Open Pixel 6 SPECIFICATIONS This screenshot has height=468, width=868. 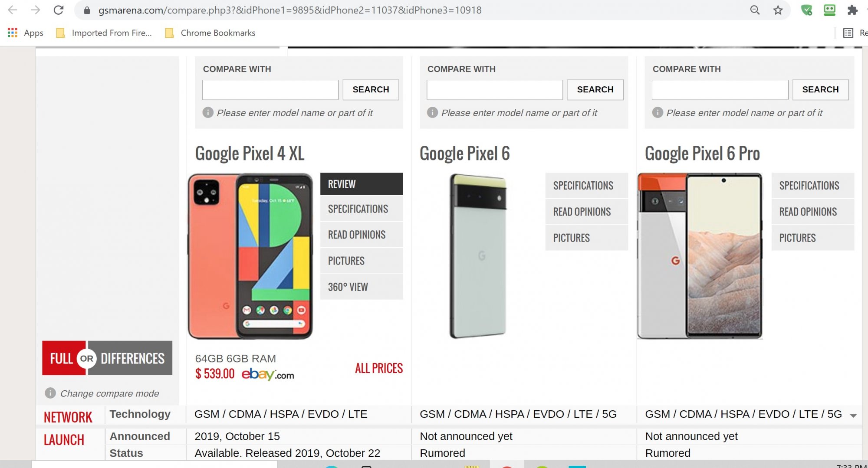click(x=586, y=185)
